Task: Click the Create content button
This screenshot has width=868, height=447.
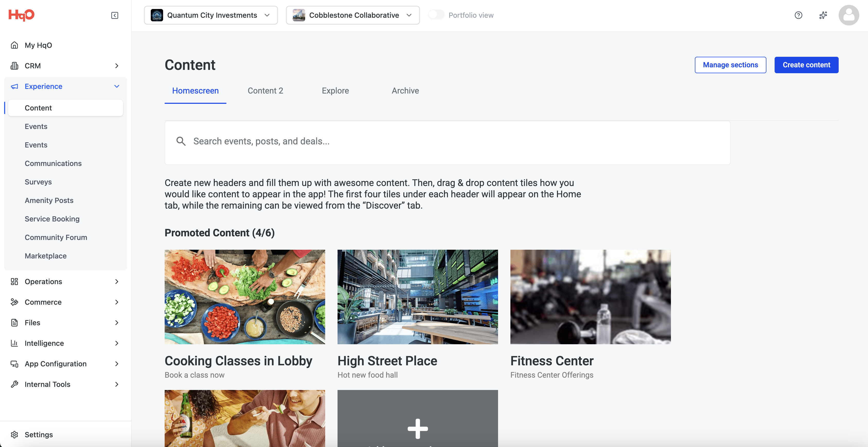Action: pyautogui.click(x=806, y=65)
